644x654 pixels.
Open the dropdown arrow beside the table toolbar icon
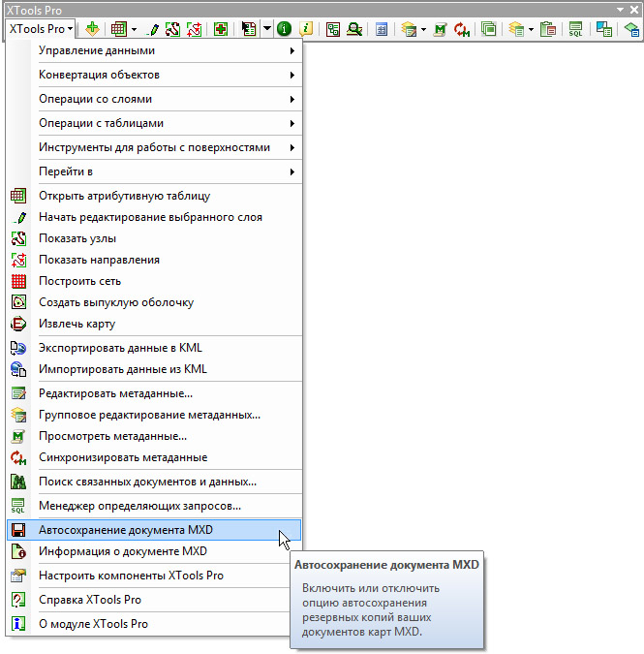tap(134, 29)
